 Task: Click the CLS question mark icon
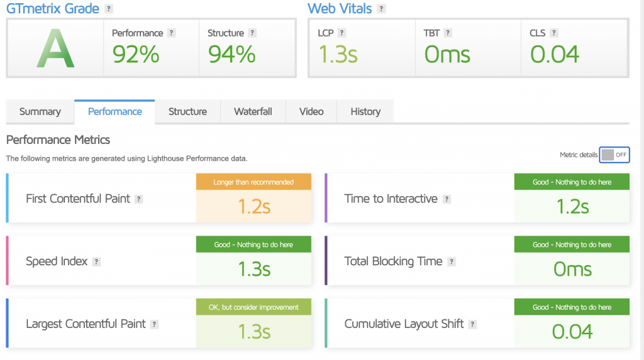click(x=554, y=33)
